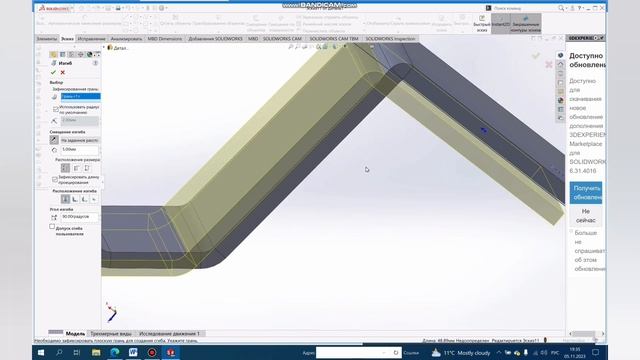The width and height of the screenshot is (640, 360).
Task: Click the Bandicam record icon in taskbar
Action: (x=152, y=352)
